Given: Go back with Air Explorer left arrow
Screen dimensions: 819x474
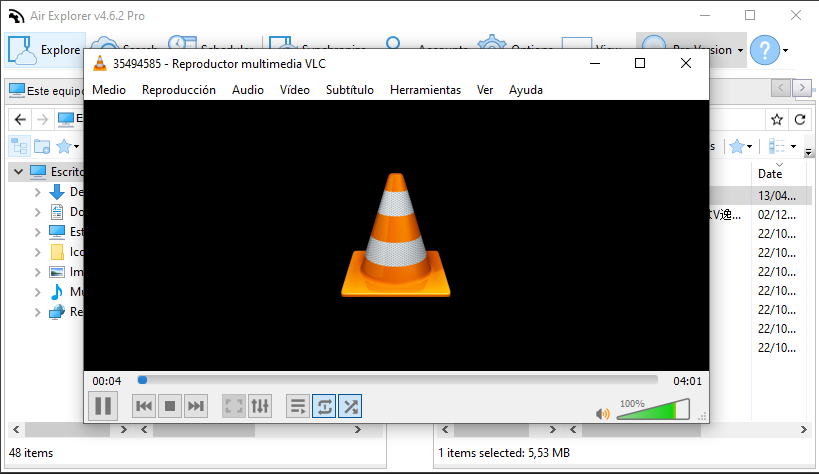Looking at the screenshot, I should [x=20, y=120].
